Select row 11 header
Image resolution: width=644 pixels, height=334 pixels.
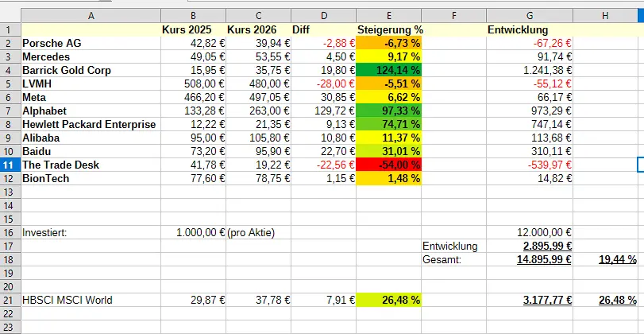pos(10,165)
